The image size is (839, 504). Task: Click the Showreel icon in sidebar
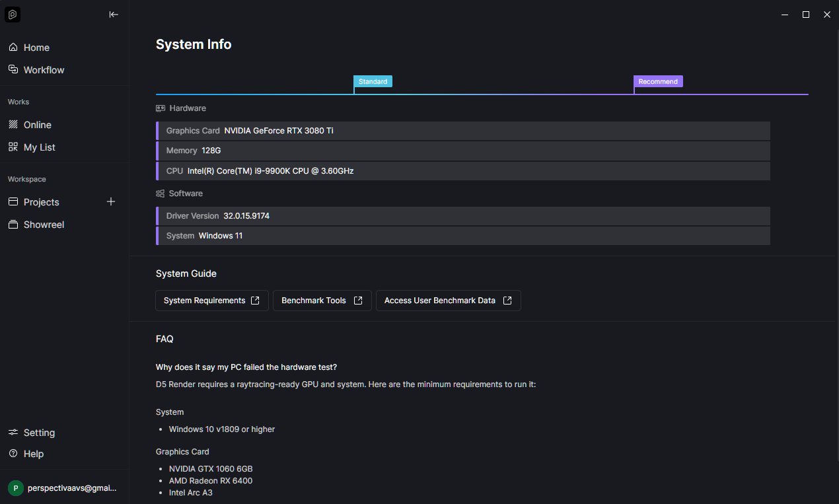point(13,225)
